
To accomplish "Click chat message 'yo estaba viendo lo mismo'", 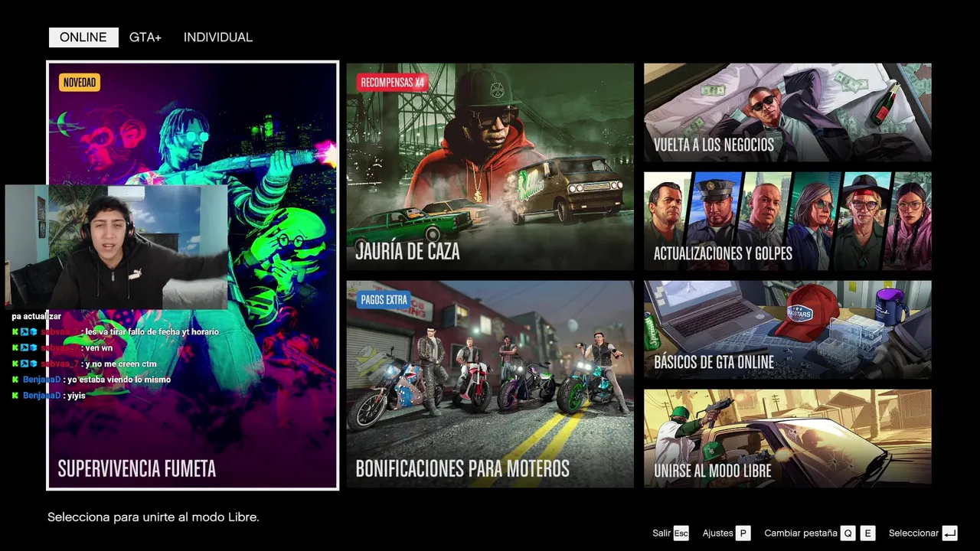I will [119, 380].
